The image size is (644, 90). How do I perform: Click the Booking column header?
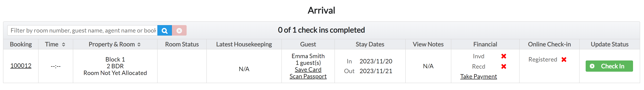pyautogui.click(x=21, y=44)
